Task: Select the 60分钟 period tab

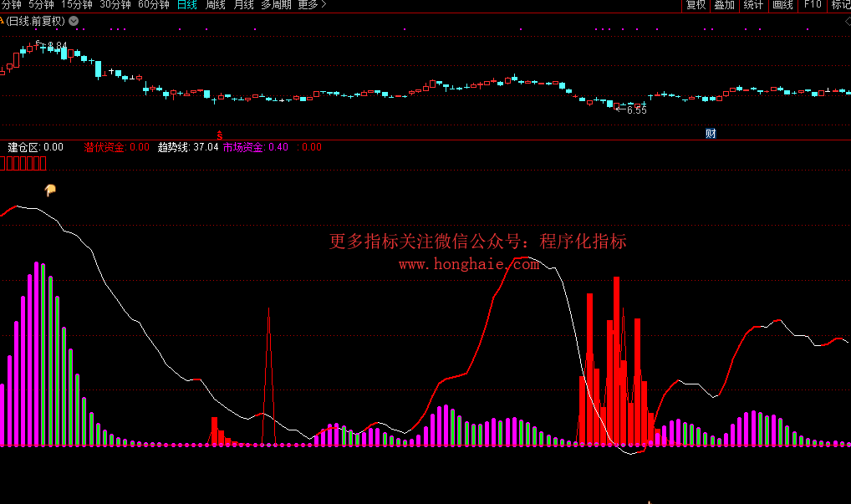Action: point(153,5)
